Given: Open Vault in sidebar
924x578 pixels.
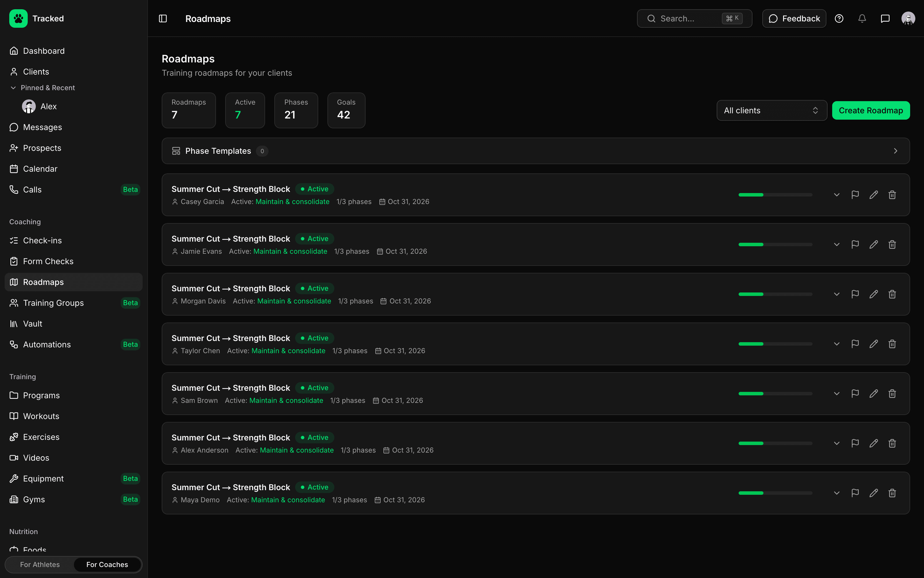Looking at the screenshot, I should pyautogui.click(x=73, y=324).
